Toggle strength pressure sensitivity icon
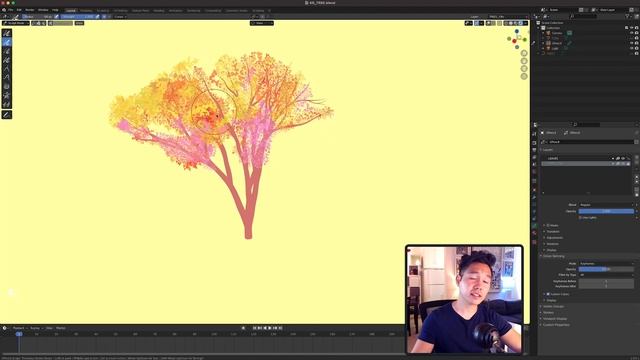The image size is (640, 360). 97,17
